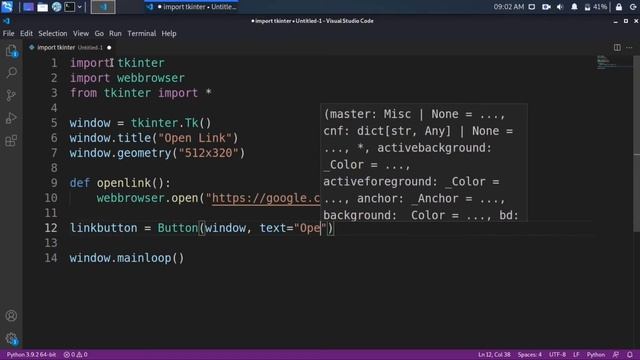Open the Run and Debug view
Viewport: 640px width, 360px height.
pos(11,118)
